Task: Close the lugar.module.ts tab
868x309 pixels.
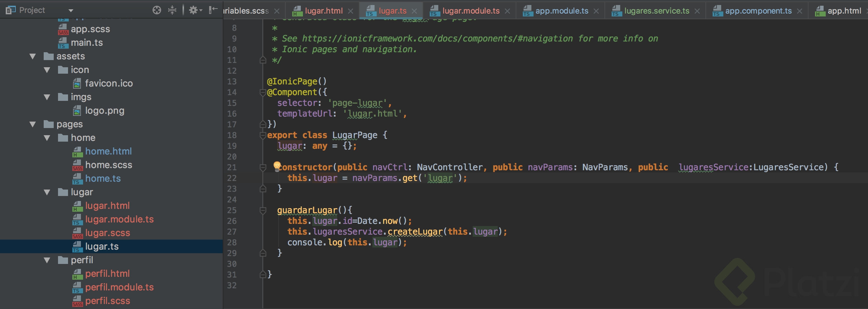Action: click(x=507, y=11)
